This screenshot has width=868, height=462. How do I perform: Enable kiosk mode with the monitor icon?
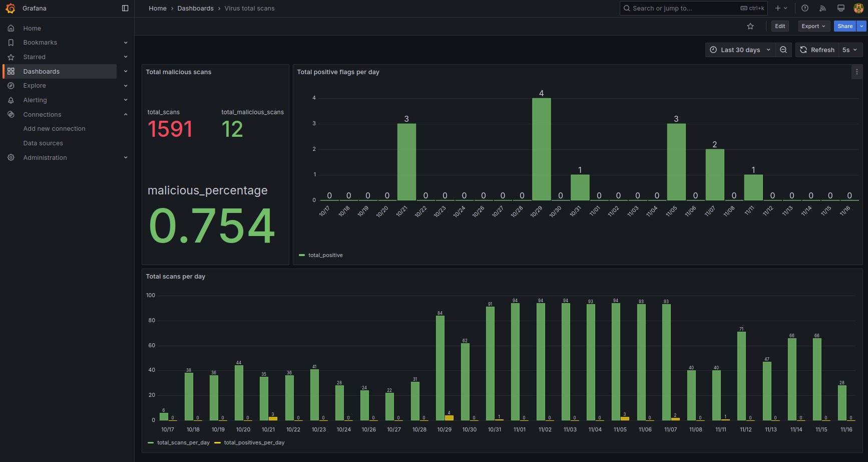[840, 8]
